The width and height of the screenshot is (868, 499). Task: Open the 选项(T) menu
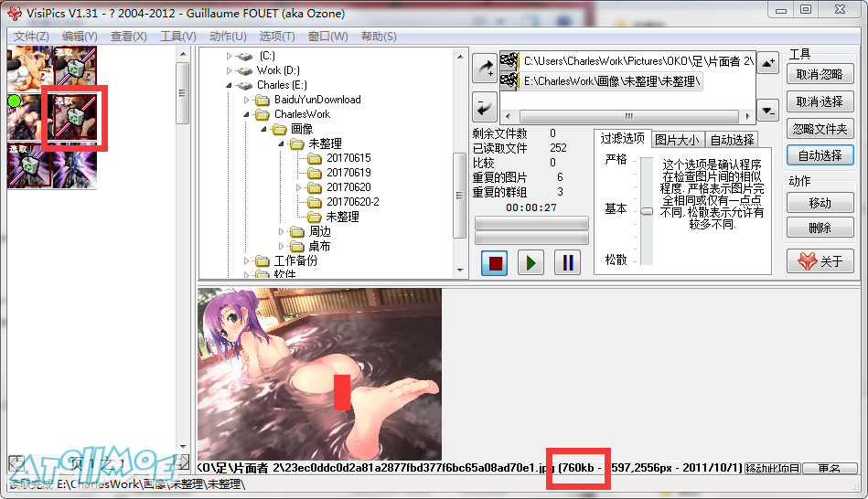tap(277, 37)
